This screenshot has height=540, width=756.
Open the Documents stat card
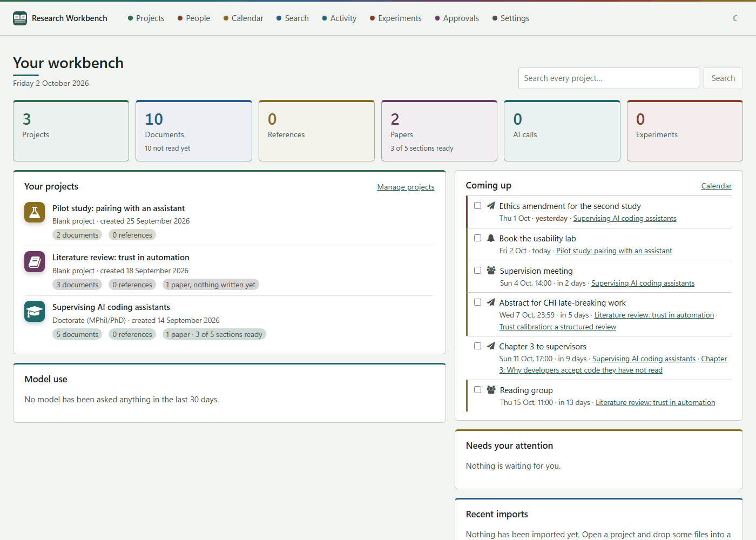(x=194, y=131)
